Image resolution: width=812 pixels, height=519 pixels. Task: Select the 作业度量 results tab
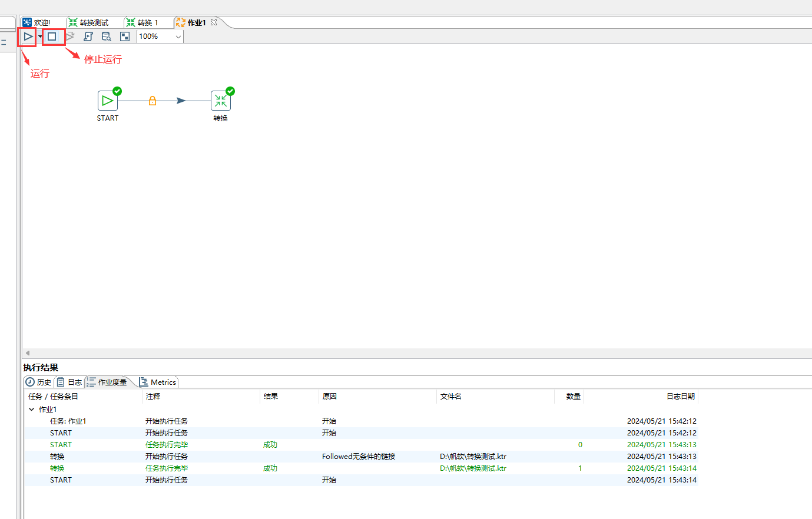pos(107,382)
